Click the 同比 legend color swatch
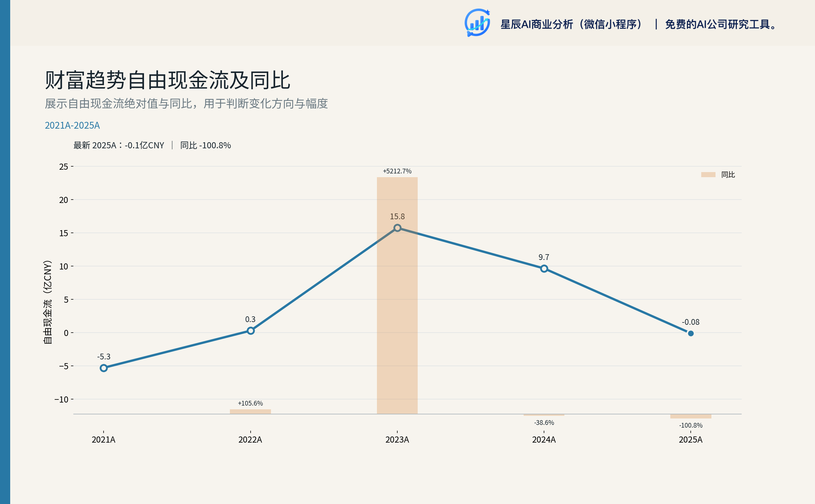 [708, 174]
